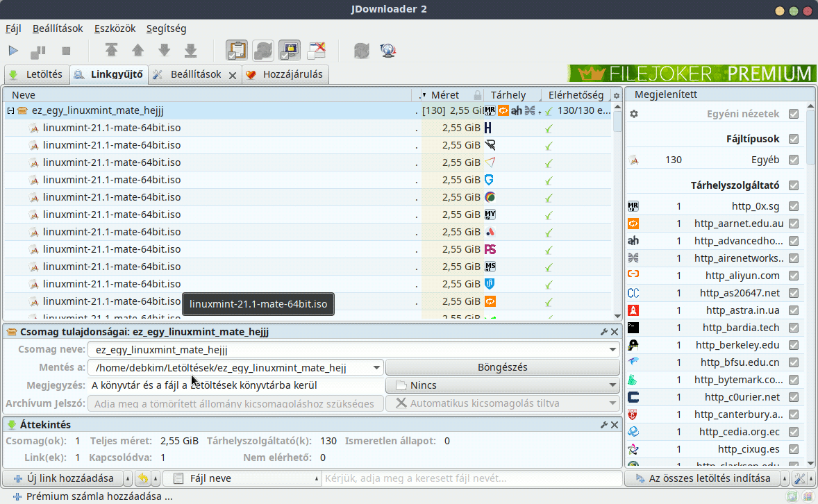
Task: Toggle Fájltípusok checkbox
Action: click(x=794, y=139)
